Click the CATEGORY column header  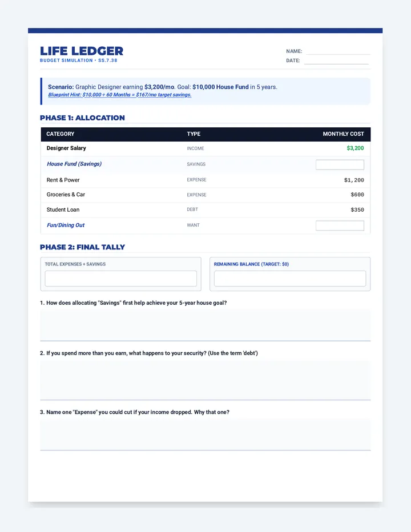click(x=60, y=134)
